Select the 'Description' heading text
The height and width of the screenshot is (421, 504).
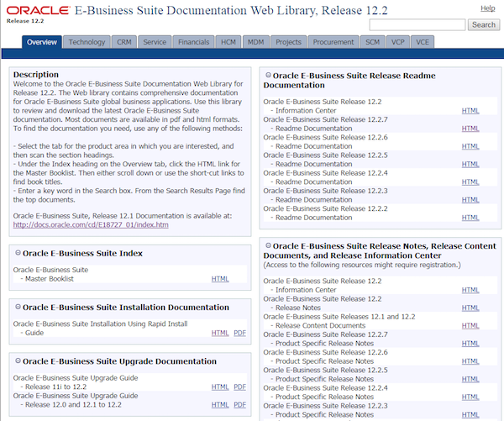click(36, 75)
